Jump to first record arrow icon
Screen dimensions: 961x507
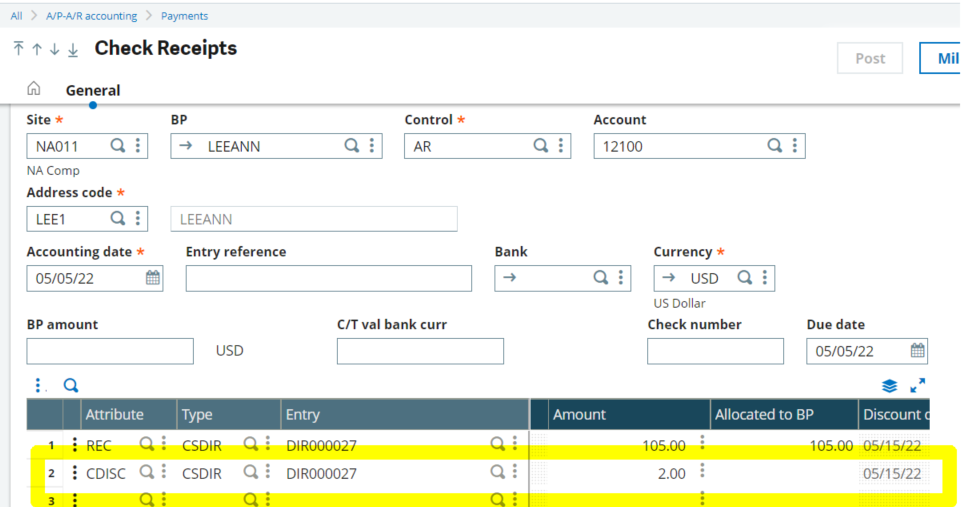click(x=18, y=49)
